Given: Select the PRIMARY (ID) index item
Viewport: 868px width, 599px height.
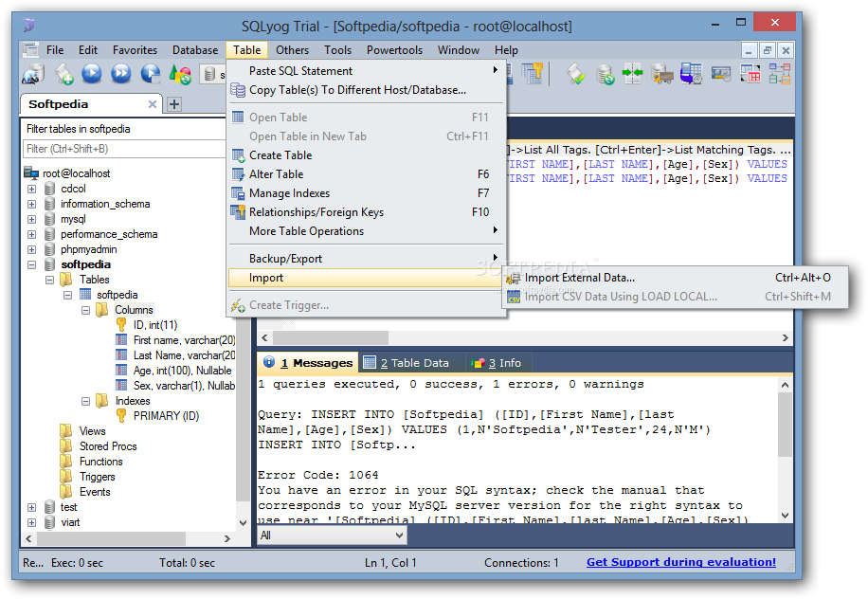Looking at the screenshot, I should [x=166, y=416].
